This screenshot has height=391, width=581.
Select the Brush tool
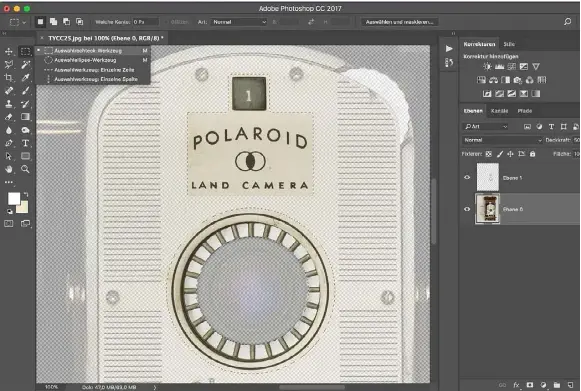pyautogui.click(x=25, y=91)
